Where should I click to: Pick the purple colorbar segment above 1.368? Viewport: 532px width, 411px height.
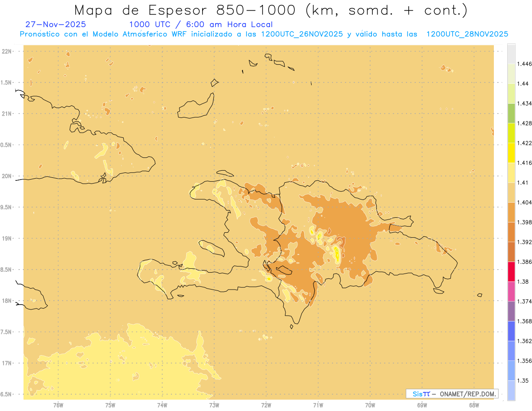tap(511, 311)
